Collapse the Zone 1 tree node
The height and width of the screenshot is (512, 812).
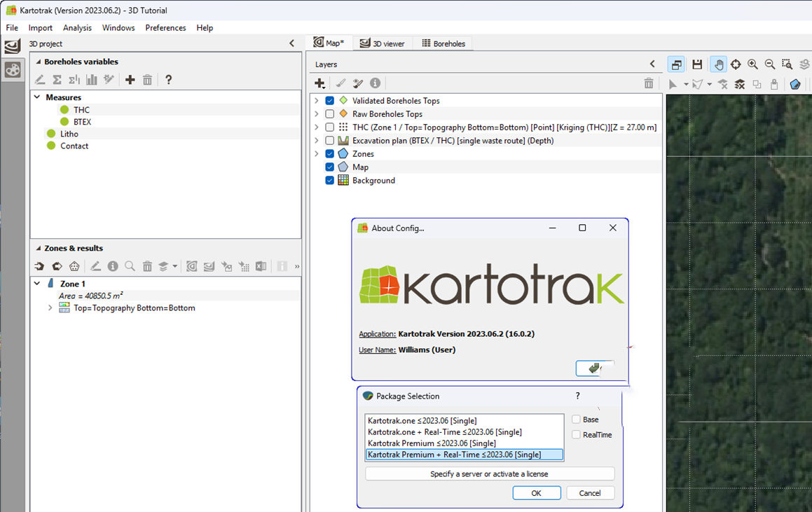37,283
